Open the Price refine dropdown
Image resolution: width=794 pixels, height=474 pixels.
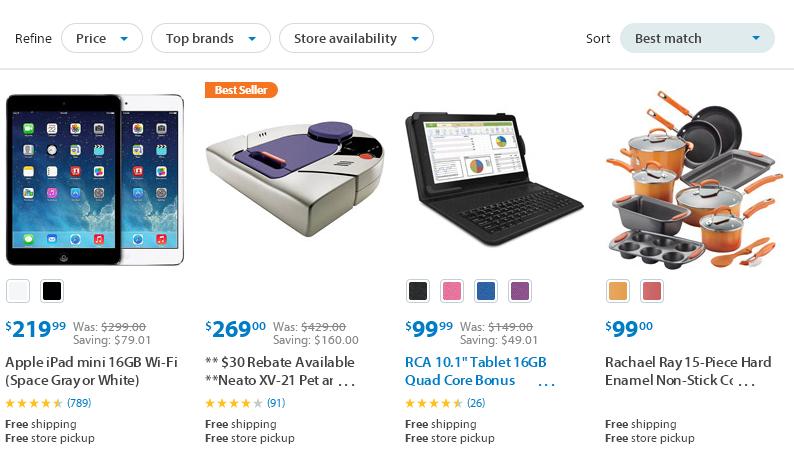(x=101, y=39)
